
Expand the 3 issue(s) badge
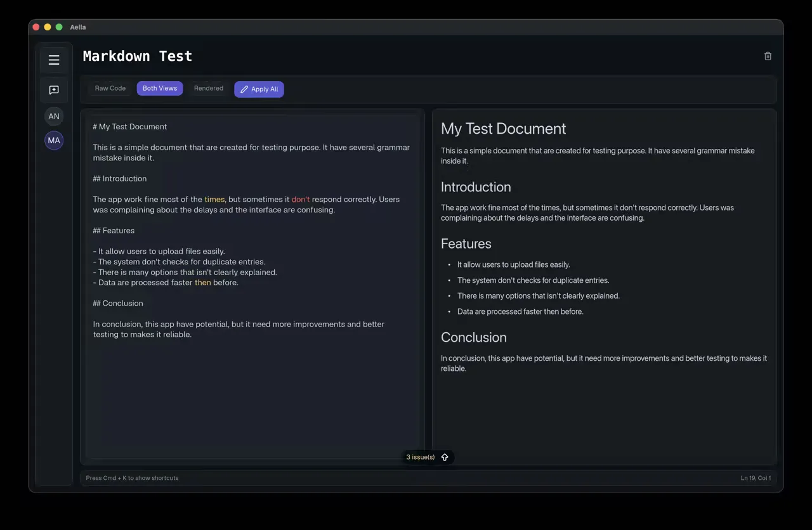click(420, 456)
